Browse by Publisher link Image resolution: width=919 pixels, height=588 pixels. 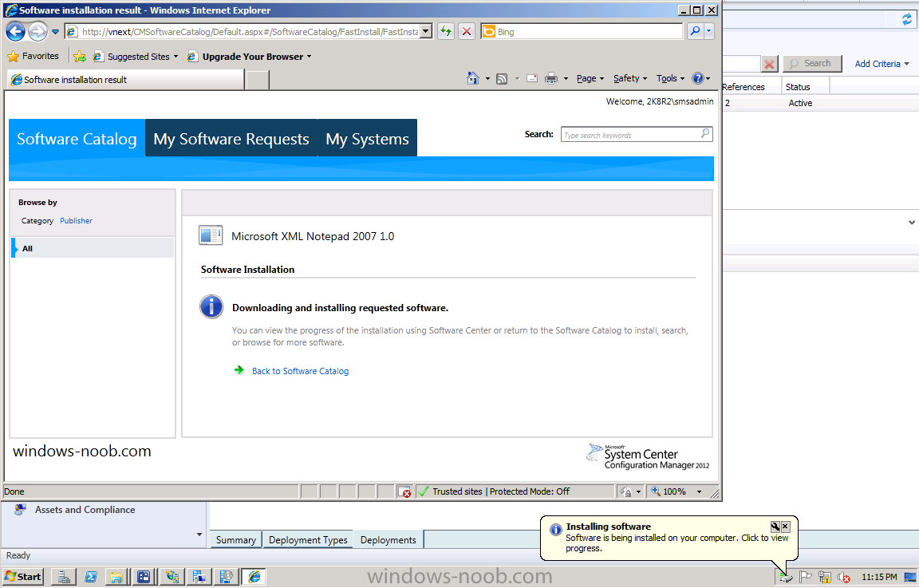coord(77,221)
